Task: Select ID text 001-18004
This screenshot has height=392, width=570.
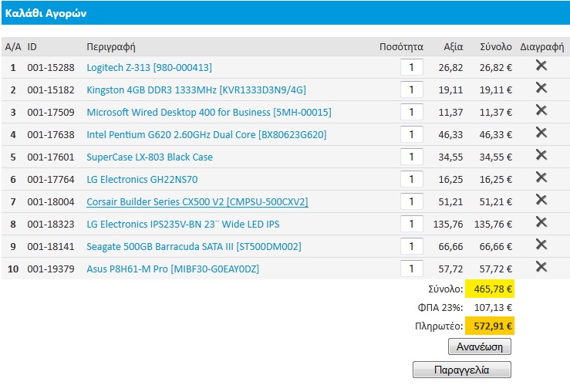Action: point(51,202)
